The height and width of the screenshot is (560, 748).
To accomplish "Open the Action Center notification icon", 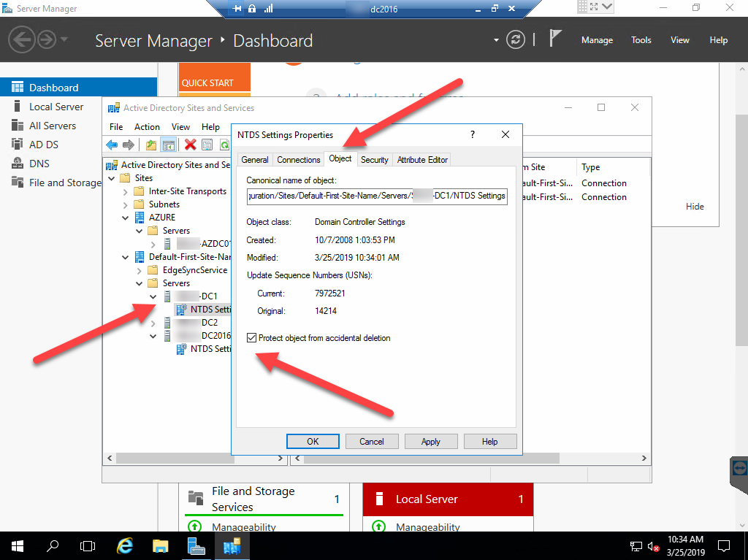I will pyautogui.click(x=724, y=545).
